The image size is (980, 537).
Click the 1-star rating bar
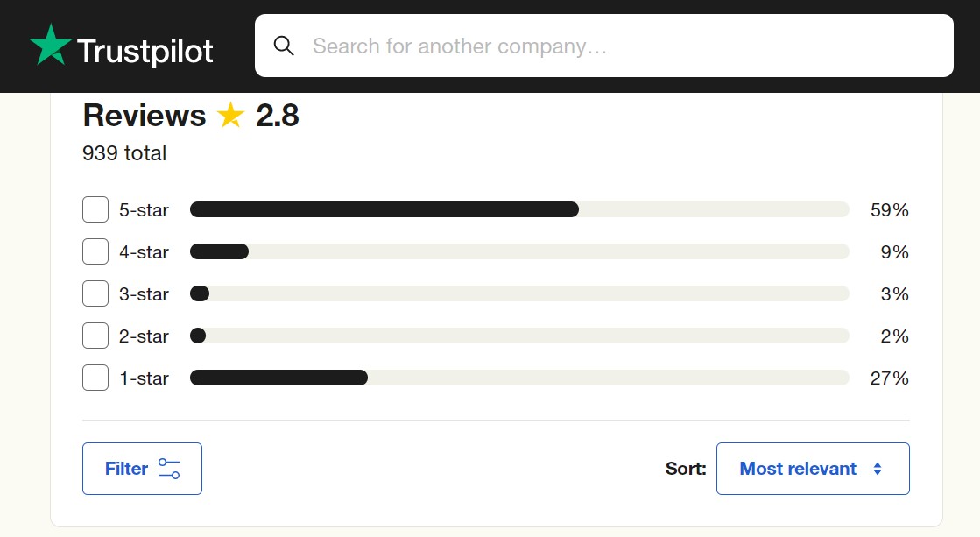[519, 378]
